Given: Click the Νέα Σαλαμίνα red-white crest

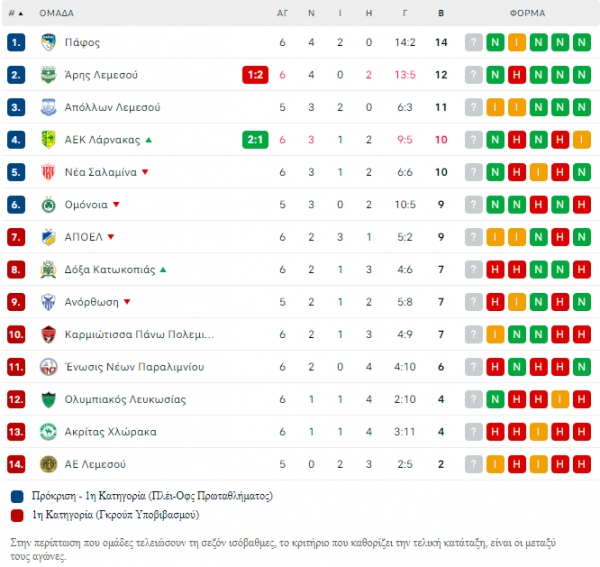Looking at the screenshot, I should pyautogui.click(x=48, y=172).
